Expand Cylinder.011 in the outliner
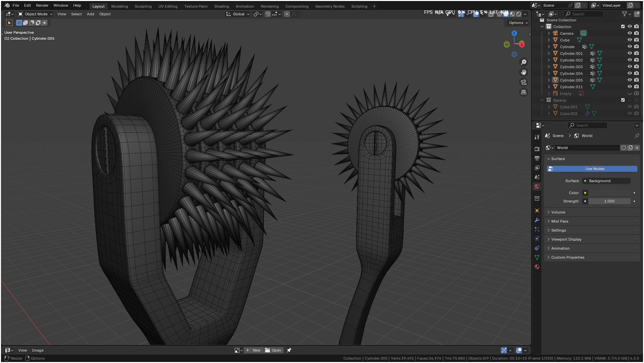The width and height of the screenshot is (644, 363). click(549, 87)
